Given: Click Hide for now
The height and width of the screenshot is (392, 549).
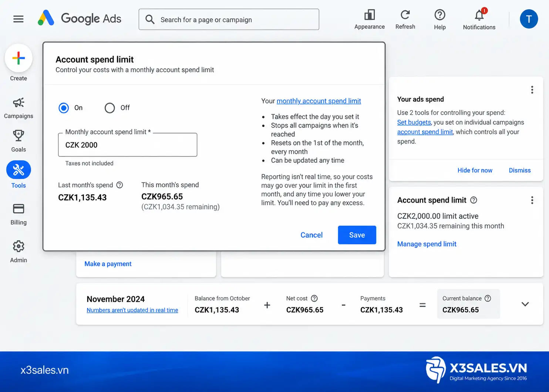Looking at the screenshot, I should click(475, 170).
